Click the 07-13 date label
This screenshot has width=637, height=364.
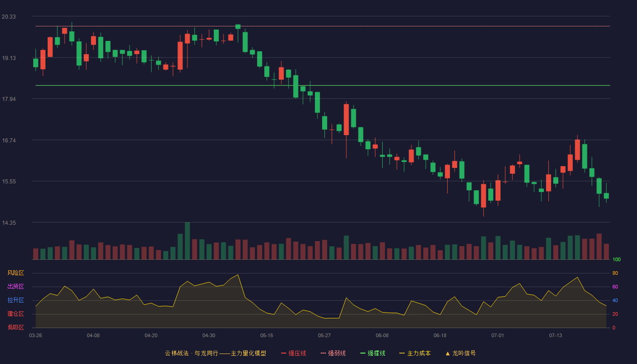556,335
